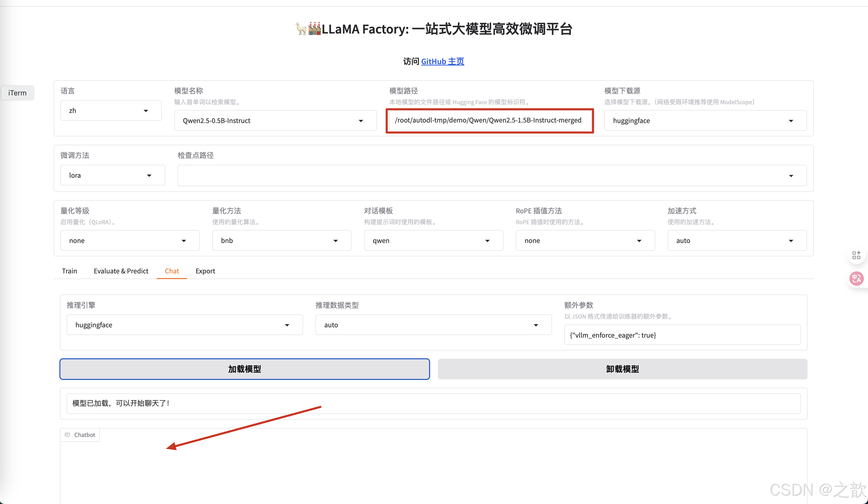Screen dimensions: 868x504
Task: Click the LLaMA Factory page title
Action: pyautogui.click(x=434, y=29)
